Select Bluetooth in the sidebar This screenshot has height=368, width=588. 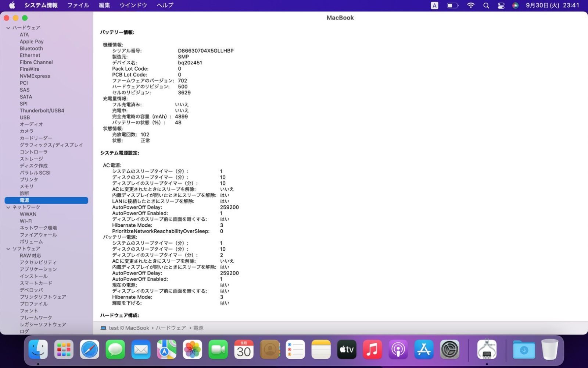click(x=31, y=49)
